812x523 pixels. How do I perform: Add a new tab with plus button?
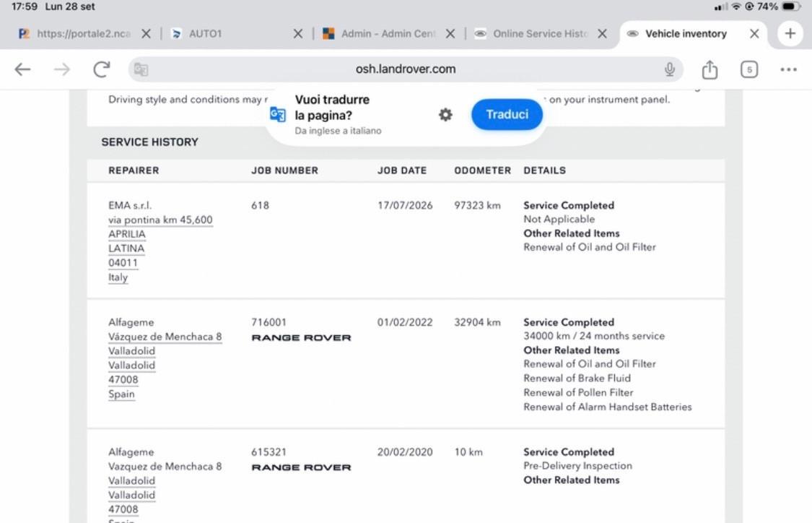tap(790, 34)
